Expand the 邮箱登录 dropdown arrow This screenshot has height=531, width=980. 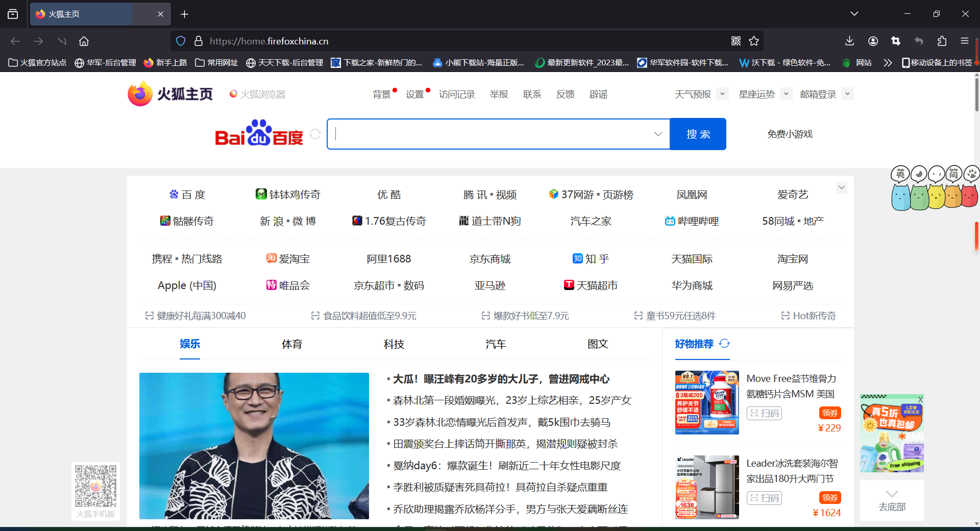848,94
